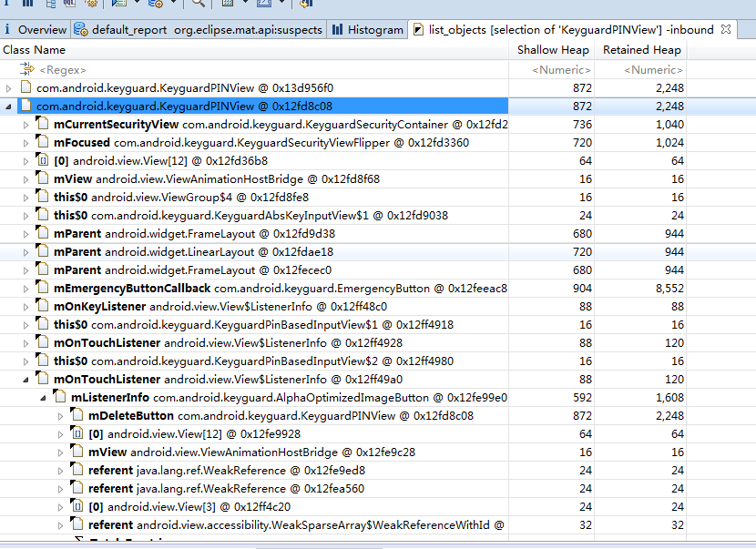756x549 pixels.
Task: Open the Find Object search magnifier tool
Action: (x=198, y=4)
